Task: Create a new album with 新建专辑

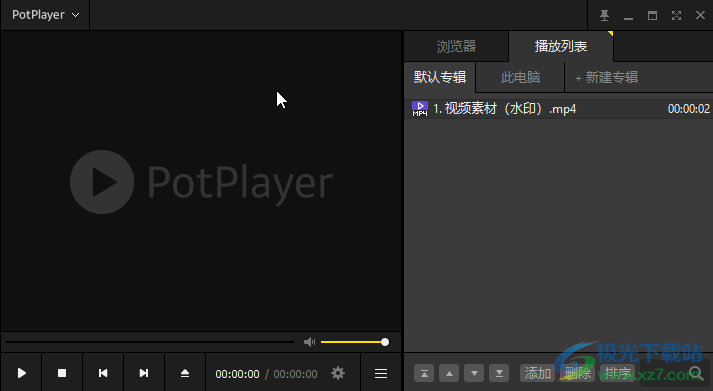Action: click(x=607, y=77)
